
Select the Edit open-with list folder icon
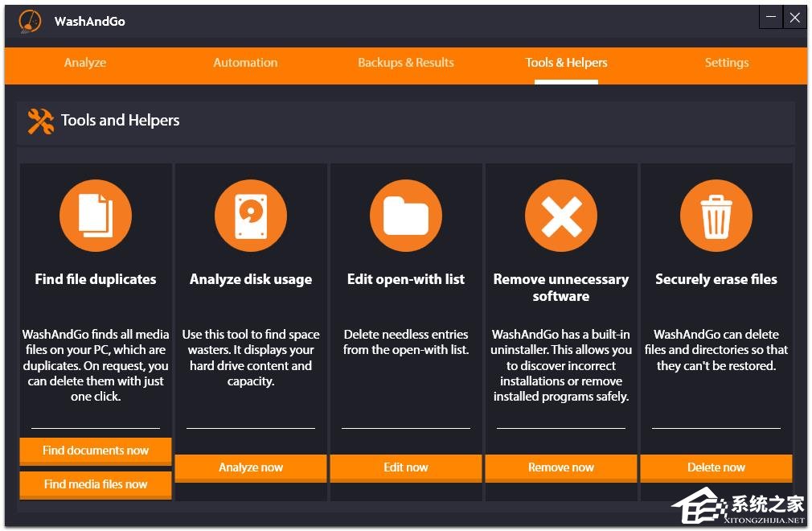[406, 216]
